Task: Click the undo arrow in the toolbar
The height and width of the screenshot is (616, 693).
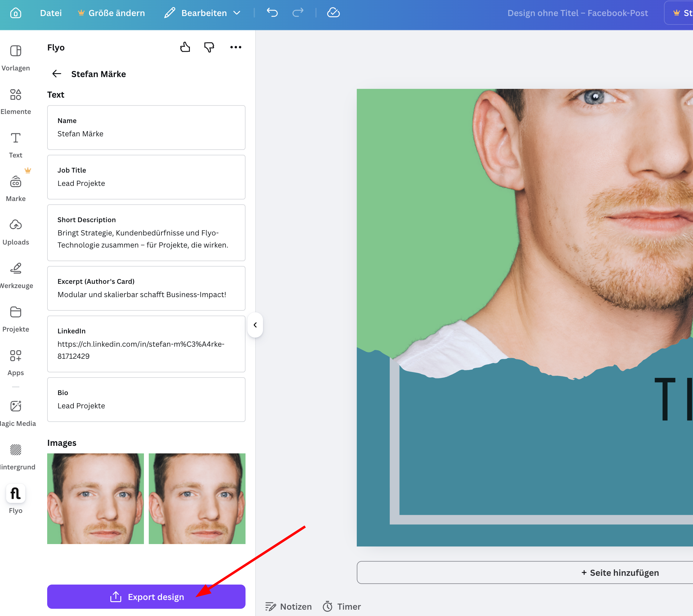Action: point(272,13)
